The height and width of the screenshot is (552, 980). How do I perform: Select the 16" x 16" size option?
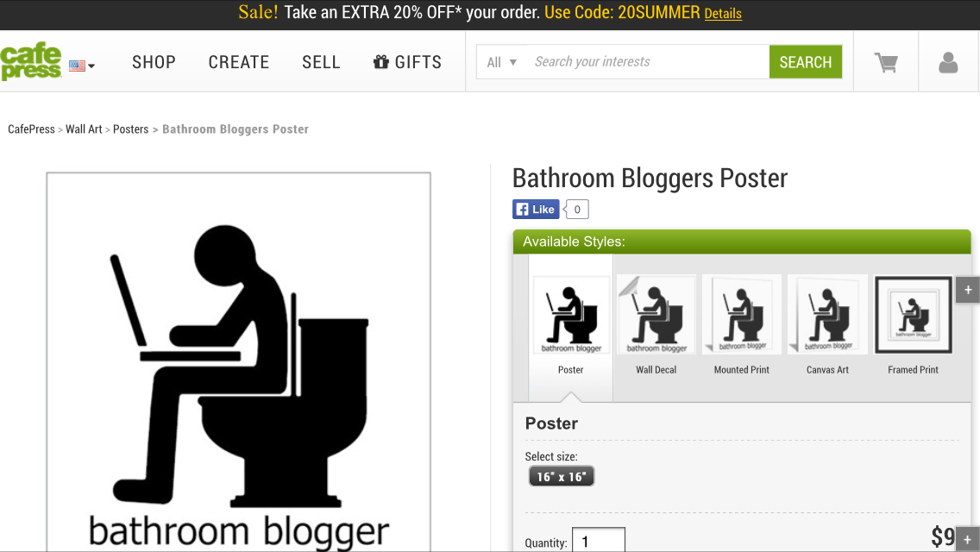tap(562, 476)
